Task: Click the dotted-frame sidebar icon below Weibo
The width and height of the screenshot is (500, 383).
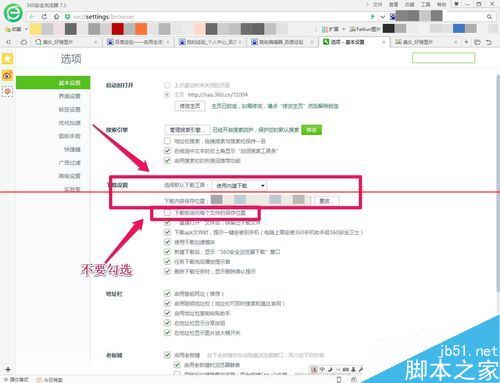Action: point(7,91)
